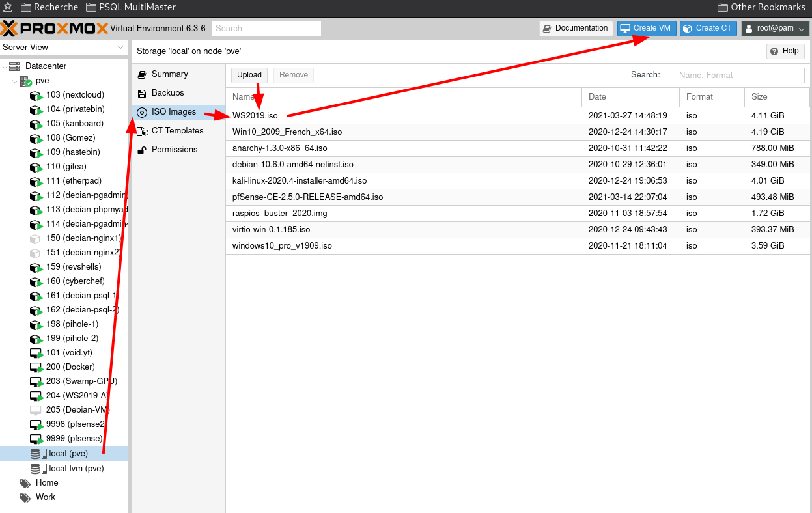Image resolution: width=812 pixels, height=513 pixels.
Task: Collapse the pve tree node
Action: tap(15, 81)
